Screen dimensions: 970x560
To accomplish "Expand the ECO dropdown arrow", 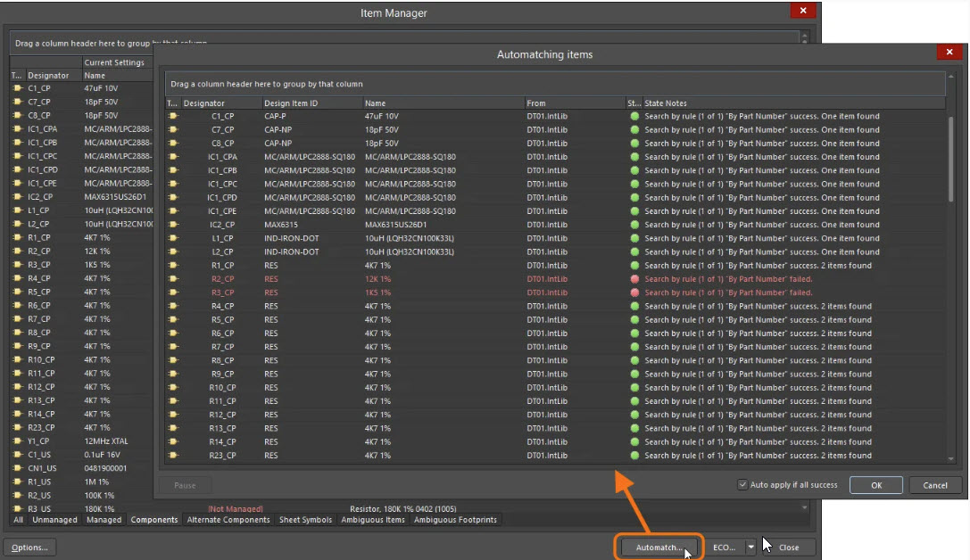I will 751,547.
